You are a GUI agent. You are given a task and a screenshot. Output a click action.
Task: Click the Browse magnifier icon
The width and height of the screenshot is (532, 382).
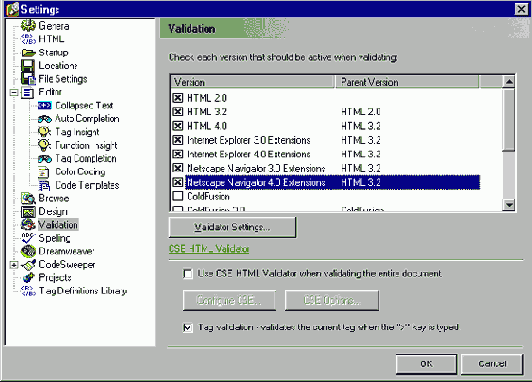pos(28,198)
